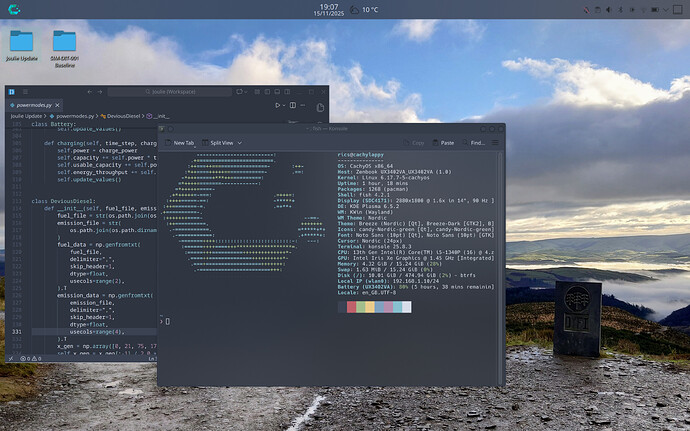The width and height of the screenshot is (690, 431).
Task: Expand the hidden system tray icons arrow
Action: [666, 10]
